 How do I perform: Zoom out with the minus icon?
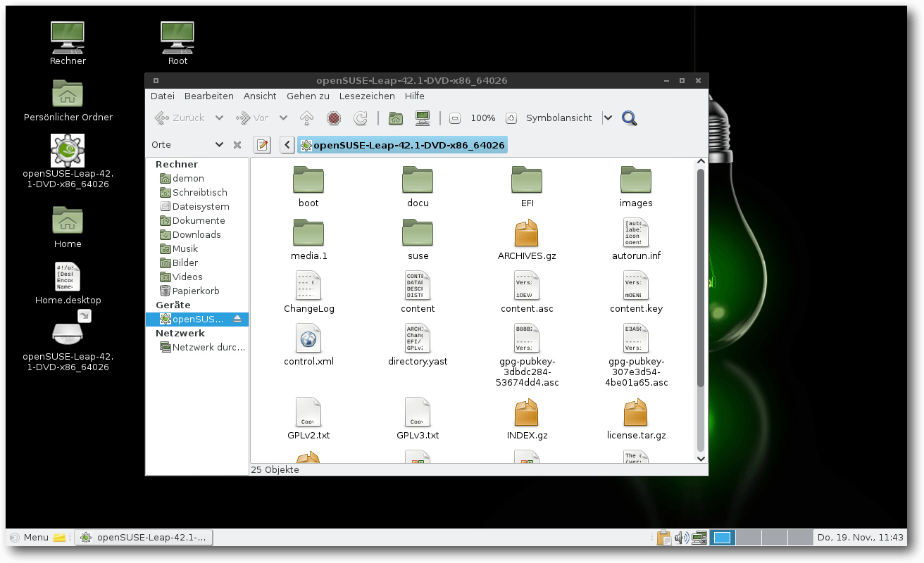[x=455, y=118]
